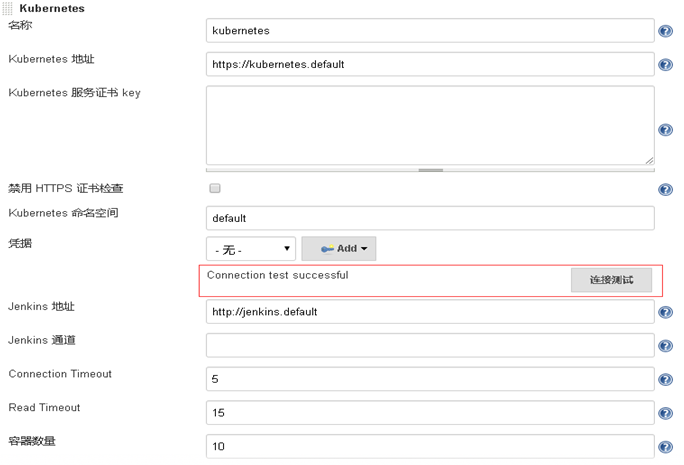Screen dimensions: 684x465
Task: Open help for 容器数量 field
Action: click(x=665, y=447)
